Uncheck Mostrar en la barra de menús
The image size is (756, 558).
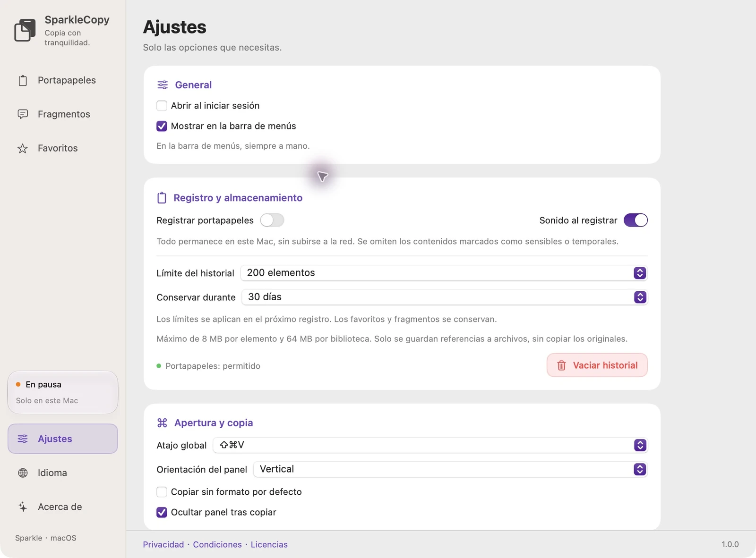tap(162, 126)
